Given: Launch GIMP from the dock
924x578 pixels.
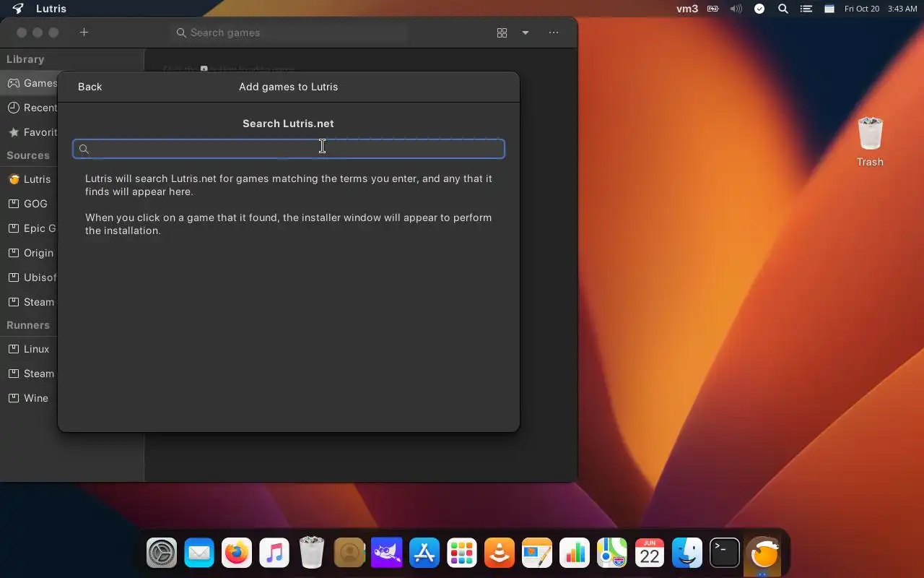Looking at the screenshot, I should (x=387, y=554).
